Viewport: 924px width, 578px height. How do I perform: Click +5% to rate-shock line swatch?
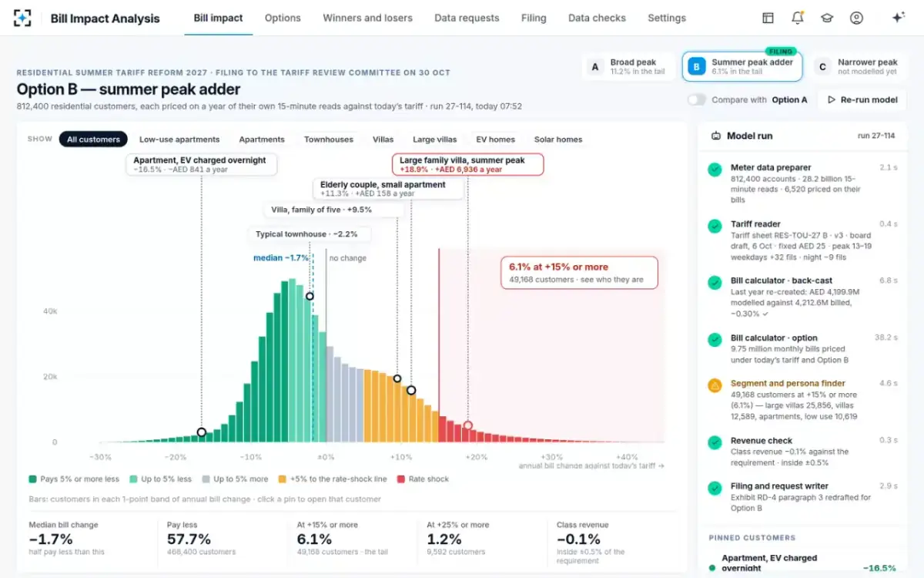(281, 479)
